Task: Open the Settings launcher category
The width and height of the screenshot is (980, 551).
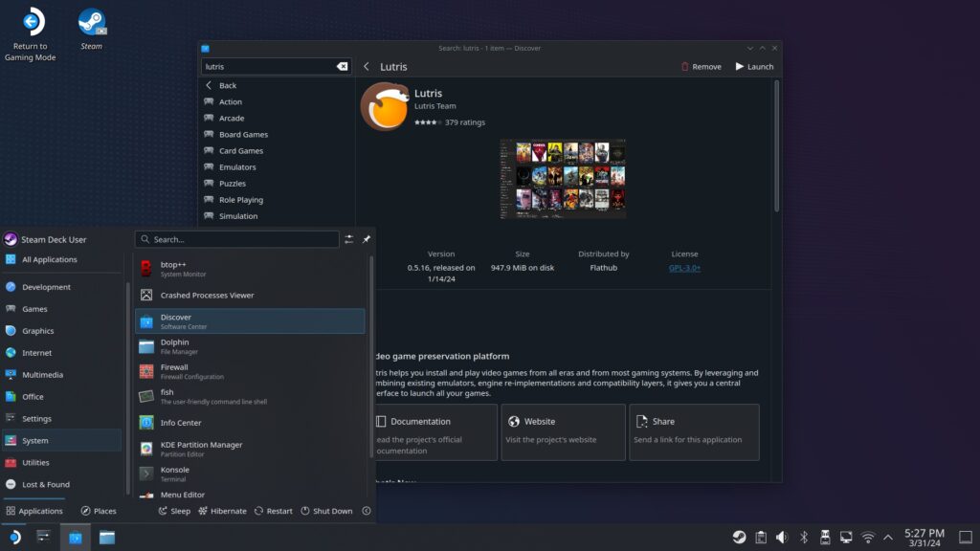Action: 62,418
